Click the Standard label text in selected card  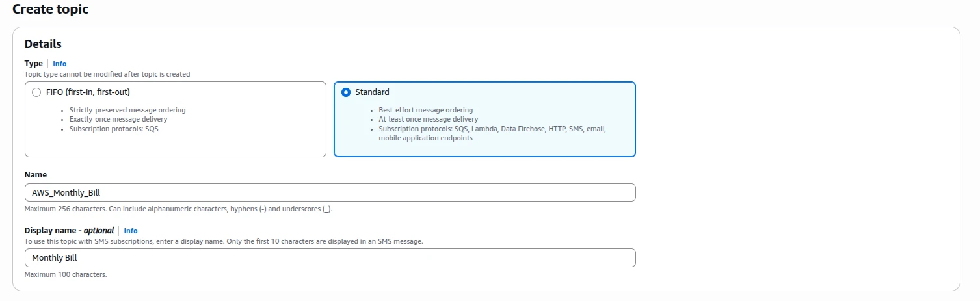click(x=373, y=92)
